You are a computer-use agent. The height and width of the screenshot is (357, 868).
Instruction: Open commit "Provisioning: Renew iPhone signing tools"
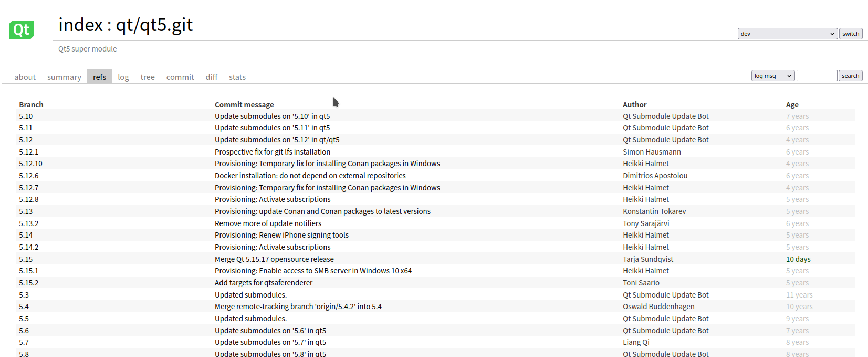[x=281, y=235]
